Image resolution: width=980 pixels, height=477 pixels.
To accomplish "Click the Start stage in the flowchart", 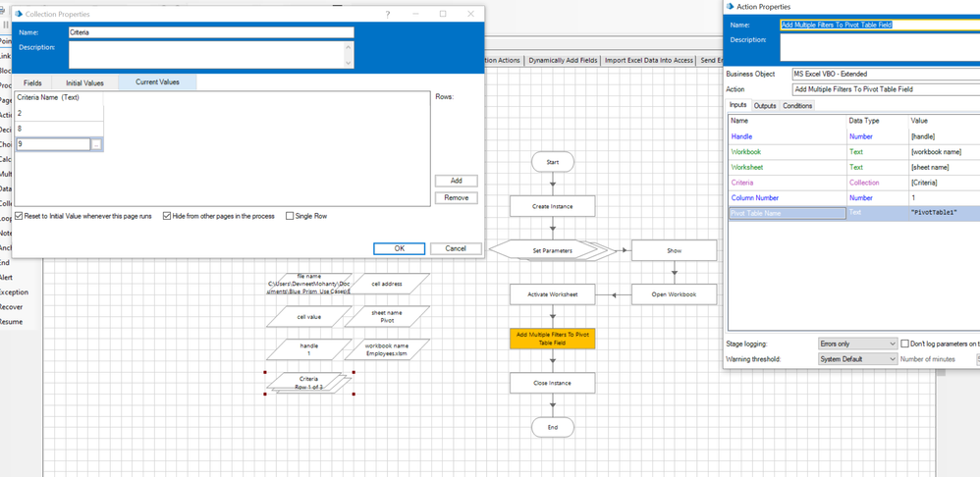I will 552,162.
